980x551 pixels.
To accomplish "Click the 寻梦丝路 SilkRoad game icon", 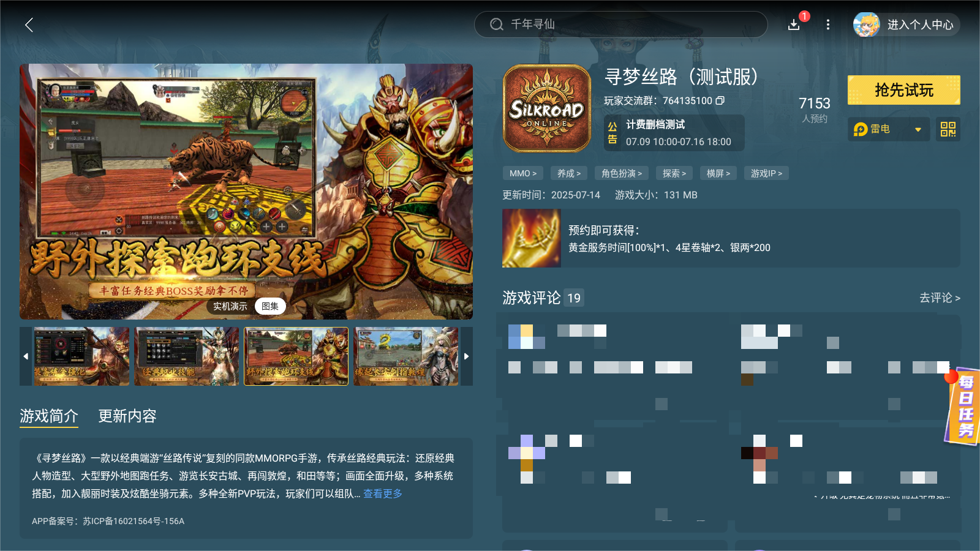I will coord(546,108).
